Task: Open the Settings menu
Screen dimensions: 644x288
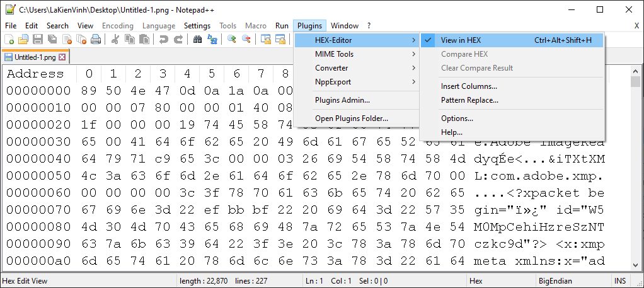Action: point(197,25)
